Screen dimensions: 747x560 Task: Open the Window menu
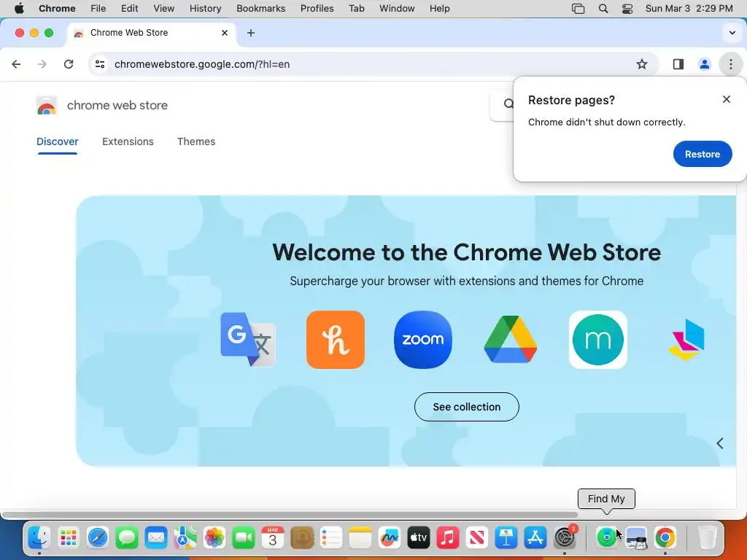click(x=397, y=9)
